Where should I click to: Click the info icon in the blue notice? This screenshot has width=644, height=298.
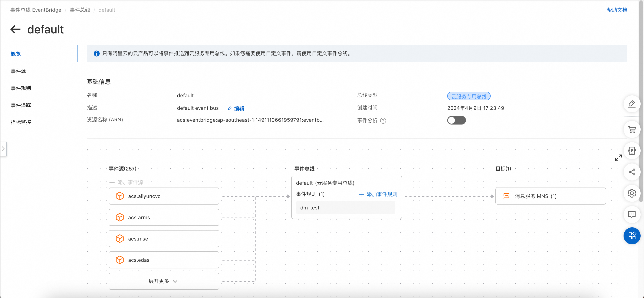[x=96, y=53]
